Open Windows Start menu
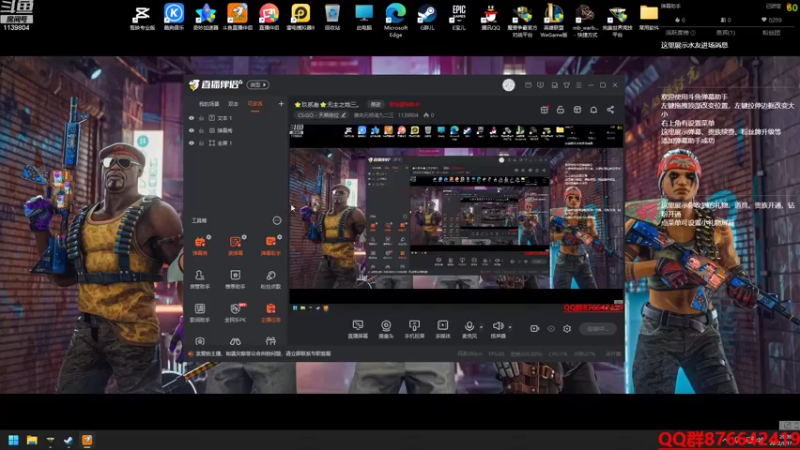Screen dimensions: 800x450 (x=14, y=440)
